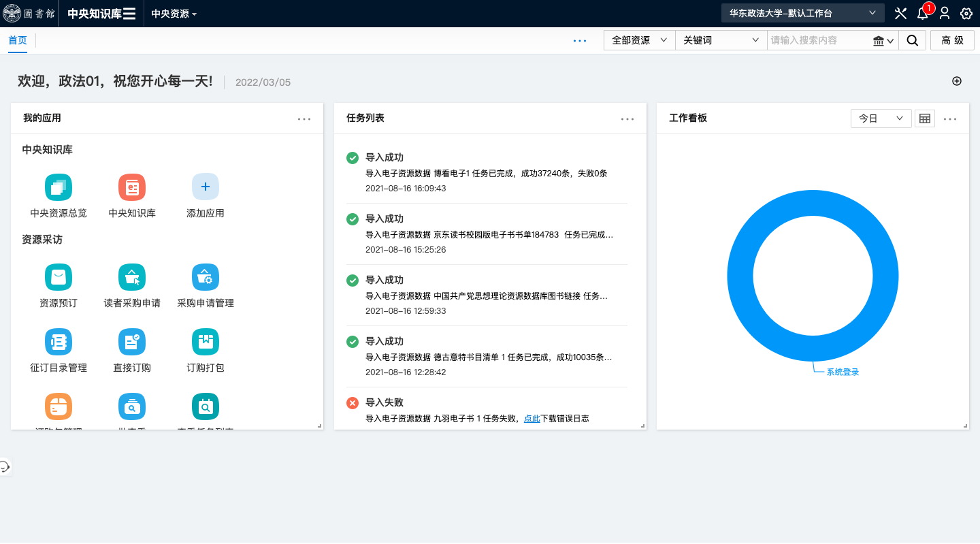Launch the 直接订购 app
Image resolution: width=980 pixels, height=544 pixels.
tap(132, 342)
